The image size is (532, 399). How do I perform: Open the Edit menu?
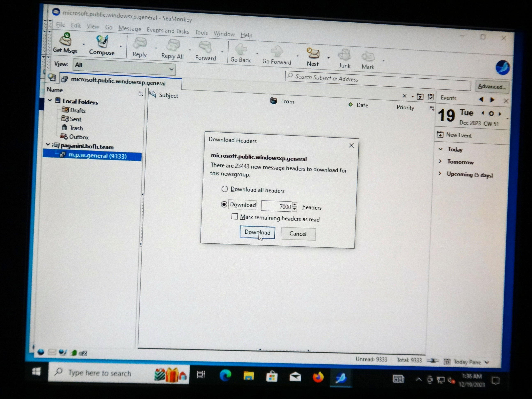76,25
